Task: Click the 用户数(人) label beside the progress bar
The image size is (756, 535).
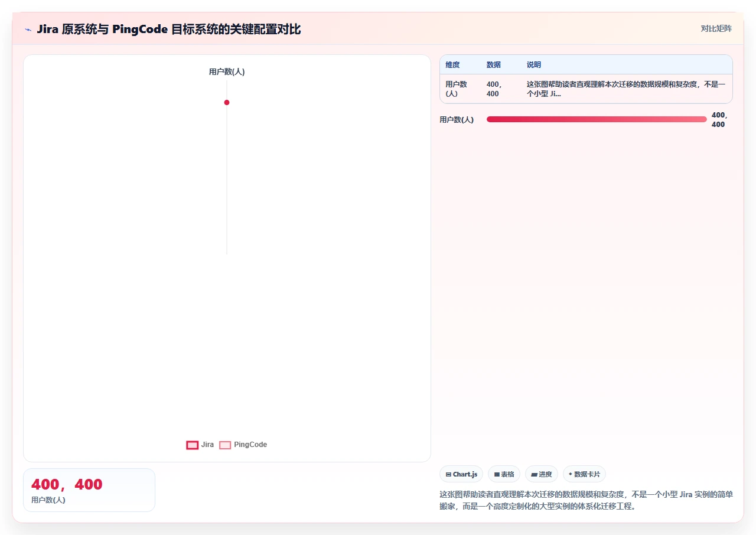Action: click(457, 120)
